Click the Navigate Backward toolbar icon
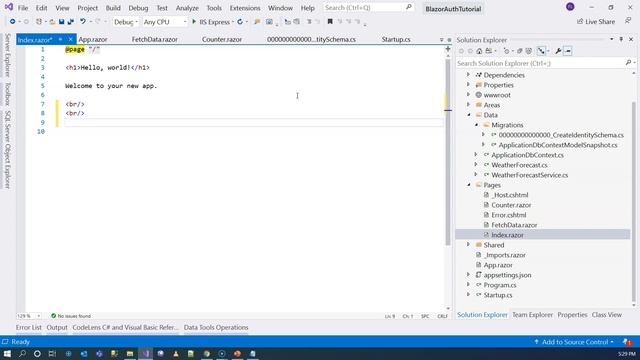Image resolution: width=640 pixels, height=360 pixels. pyautogui.click(x=12, y=22)
